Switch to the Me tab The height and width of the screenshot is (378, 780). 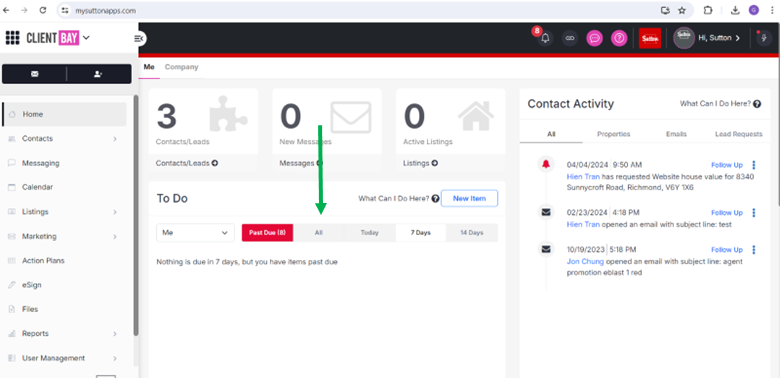(x=149, y=67)
